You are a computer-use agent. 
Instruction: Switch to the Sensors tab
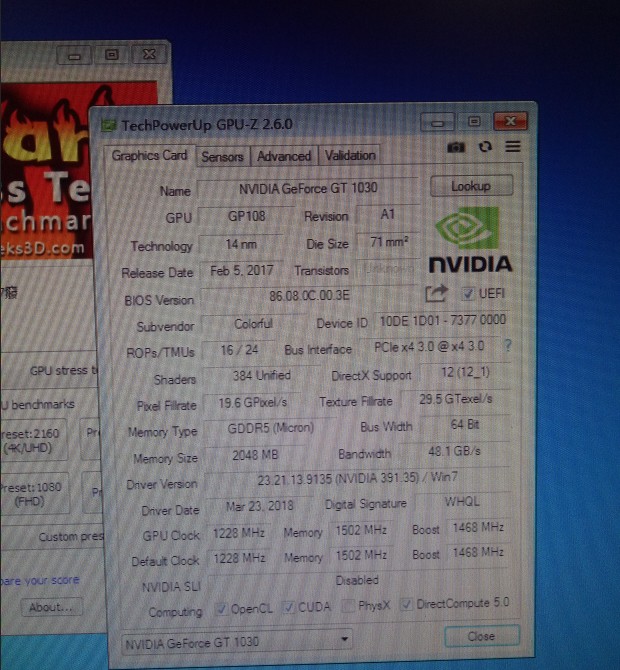pyautogui.click(x=222, y=157)
